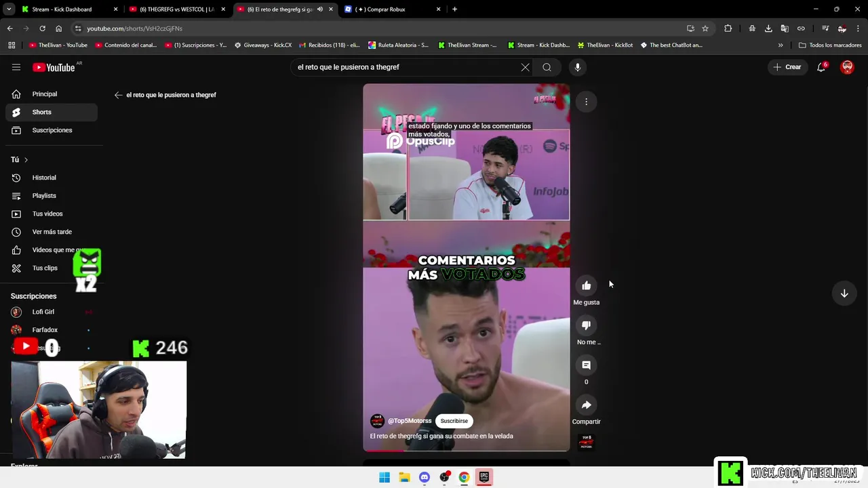Go back using the search results arrow

[x=119, y=95]
